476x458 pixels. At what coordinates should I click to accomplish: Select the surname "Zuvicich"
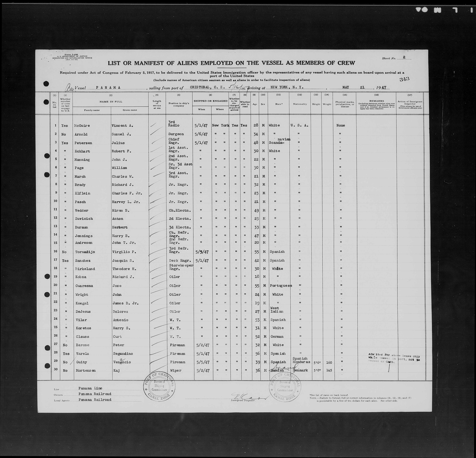tap(84, 219)
